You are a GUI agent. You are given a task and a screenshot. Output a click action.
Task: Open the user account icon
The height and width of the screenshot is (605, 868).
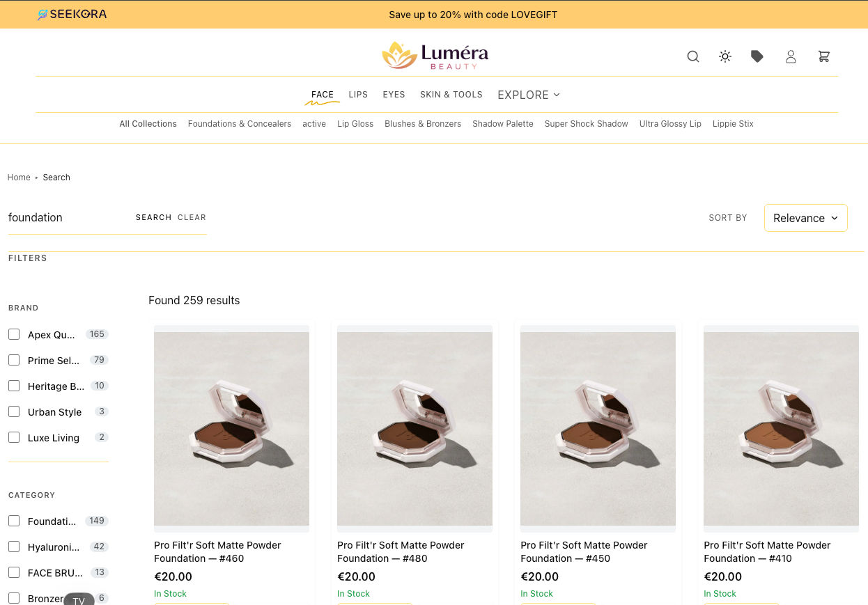tap(791, 56)
